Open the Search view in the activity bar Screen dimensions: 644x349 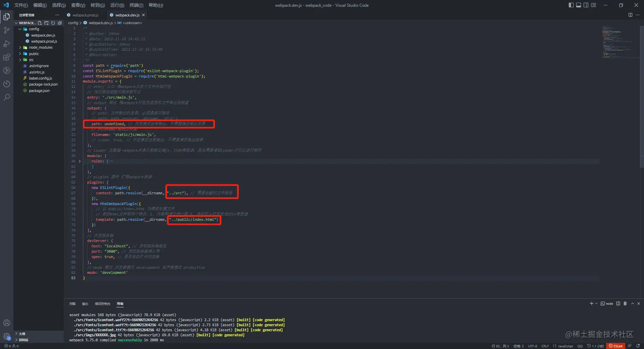[7, 98]
